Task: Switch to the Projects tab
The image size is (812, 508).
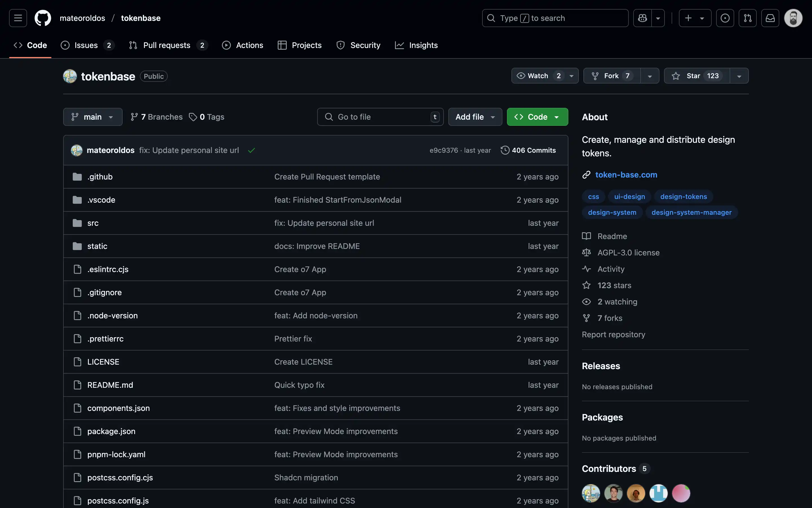Action: 300,45
